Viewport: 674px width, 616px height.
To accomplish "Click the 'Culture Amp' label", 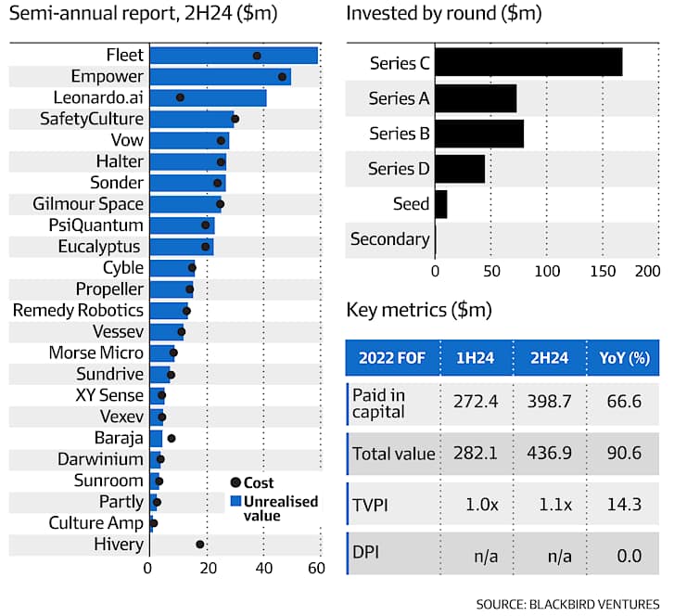I will 95,523.
